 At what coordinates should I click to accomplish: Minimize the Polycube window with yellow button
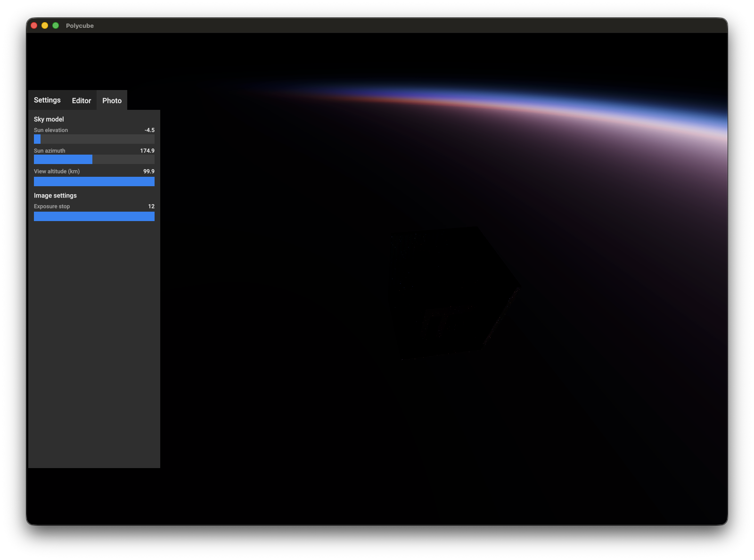(45, 25)
